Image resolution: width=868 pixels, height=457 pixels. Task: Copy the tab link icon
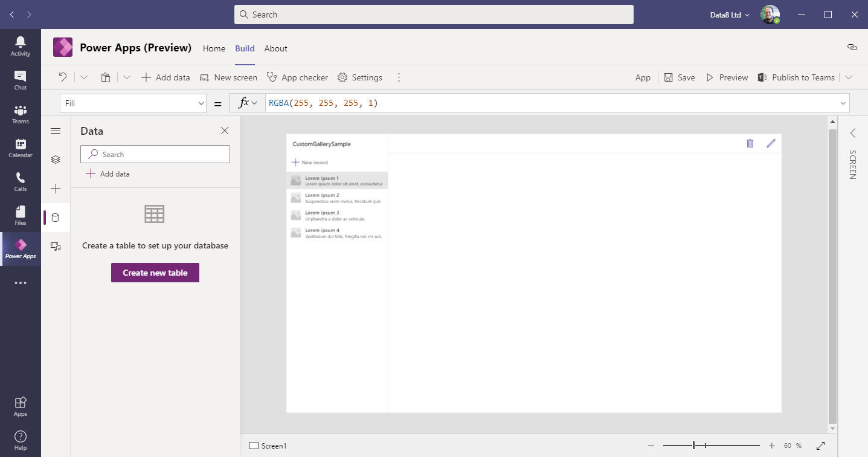852,47
